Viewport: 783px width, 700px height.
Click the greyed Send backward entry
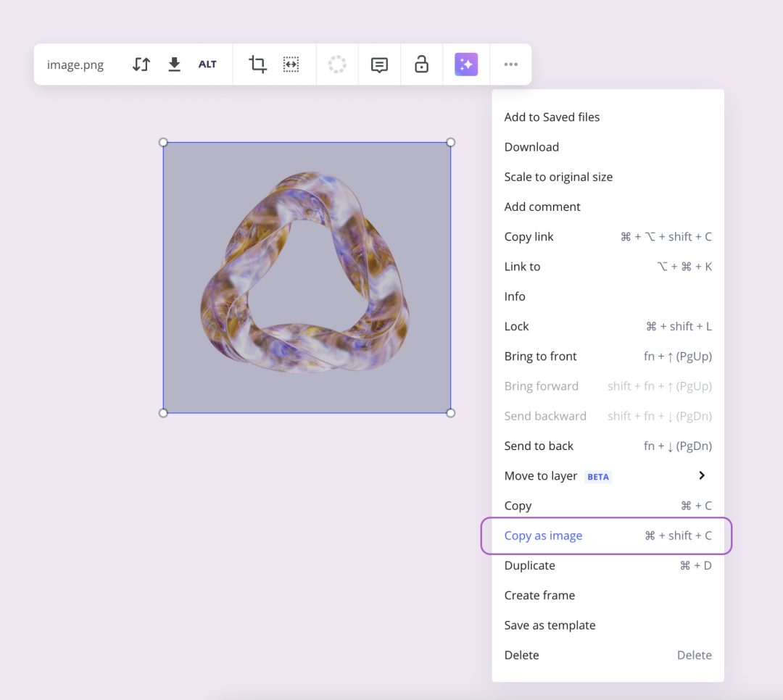point(608,417)
